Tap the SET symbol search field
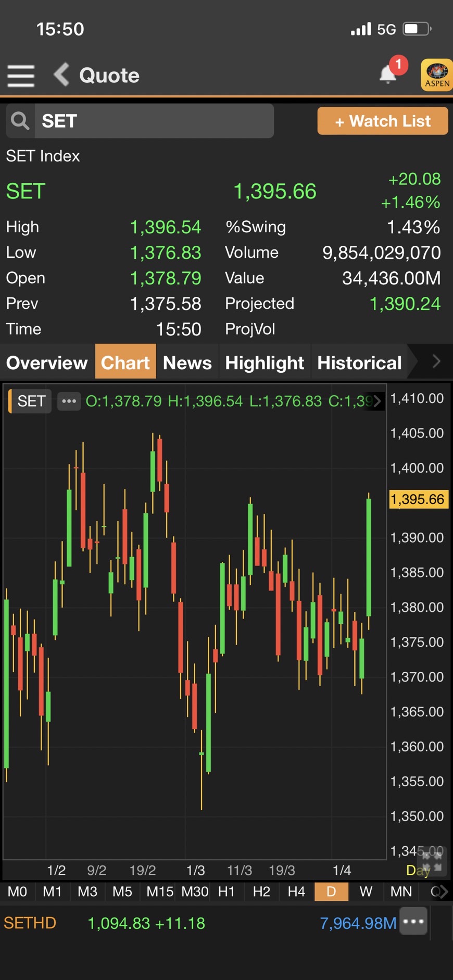This screenshot has height=980, width=453. [x=154, y=121]
